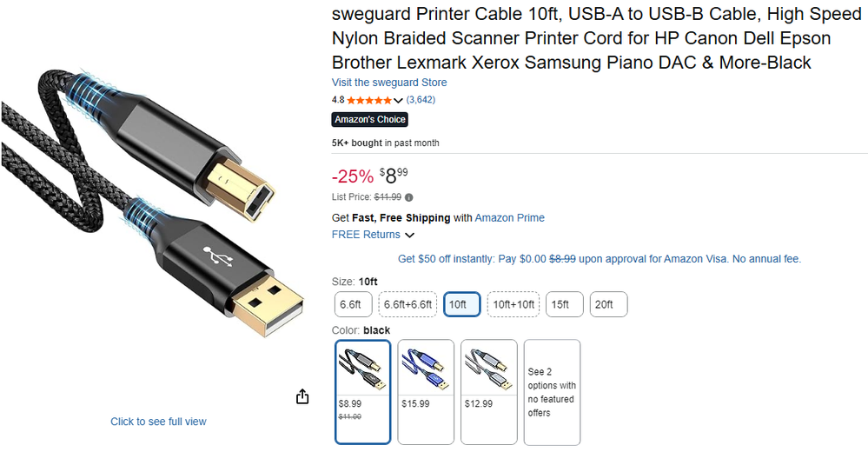Open 'See 2 options with no featured offers'

tap(552, 391)
